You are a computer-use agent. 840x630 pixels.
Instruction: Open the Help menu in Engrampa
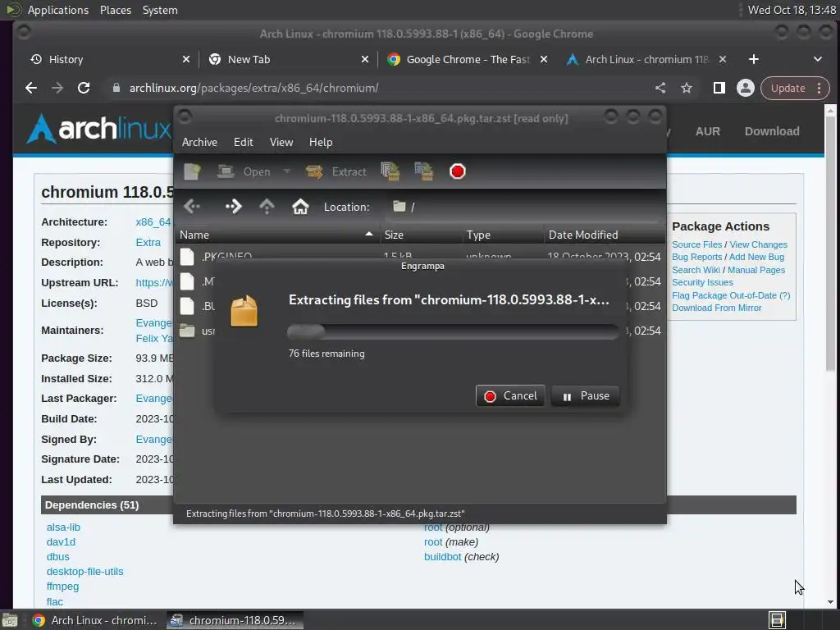321,142
